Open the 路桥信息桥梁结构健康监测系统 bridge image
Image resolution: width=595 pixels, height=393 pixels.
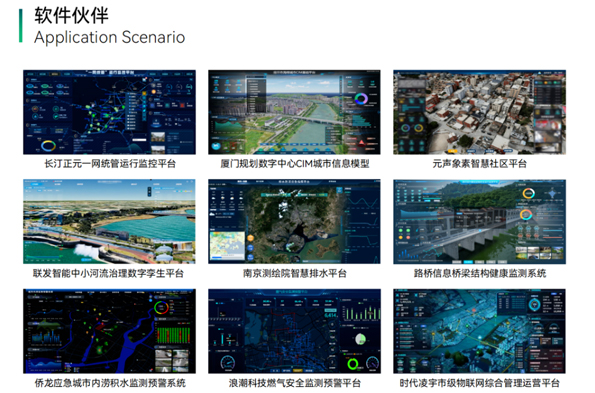tap(479, 222)
